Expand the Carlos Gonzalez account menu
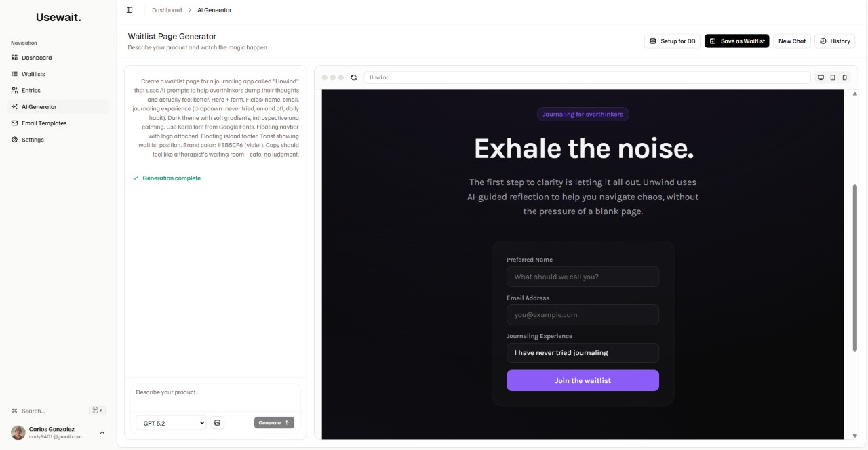This screenshot has width=868, height=450. click(102, 432)
